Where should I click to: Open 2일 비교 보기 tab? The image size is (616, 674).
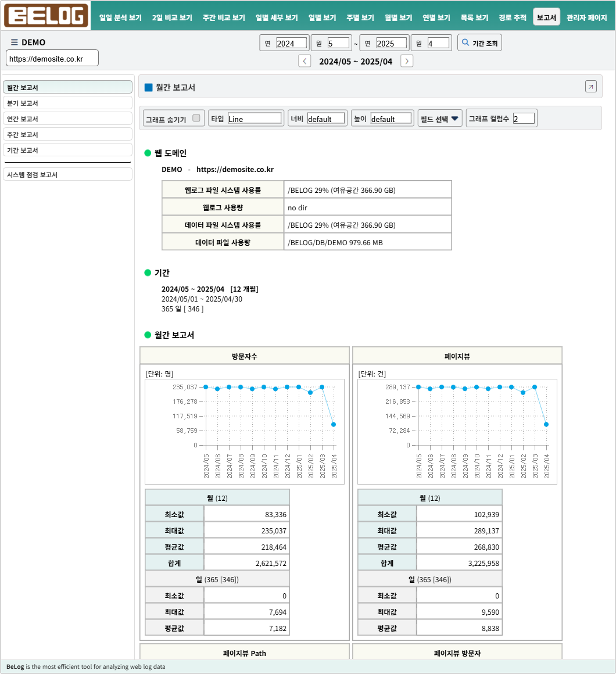172,17
